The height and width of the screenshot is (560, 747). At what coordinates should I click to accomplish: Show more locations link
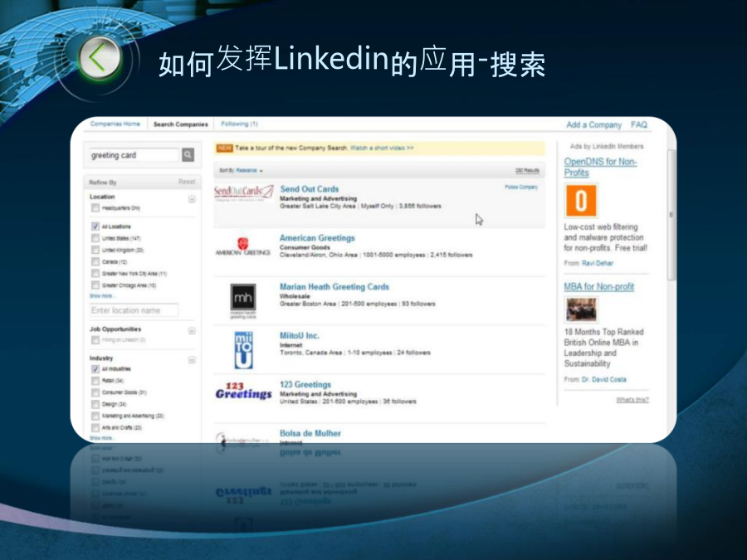click(x=101, y=295)
